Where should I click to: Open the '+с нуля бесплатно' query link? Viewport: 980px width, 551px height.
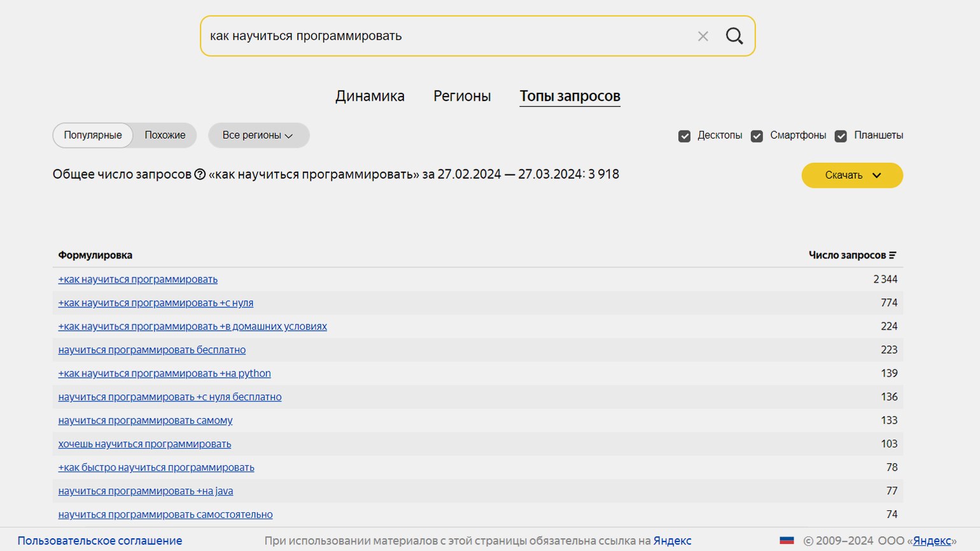click(x=170, y=397)
